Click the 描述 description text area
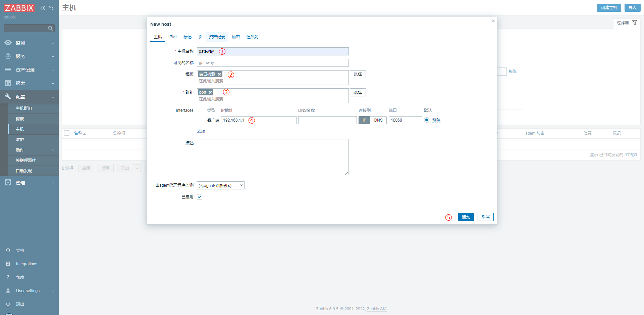This screenshot has width=644, height=315. point(272,157)
